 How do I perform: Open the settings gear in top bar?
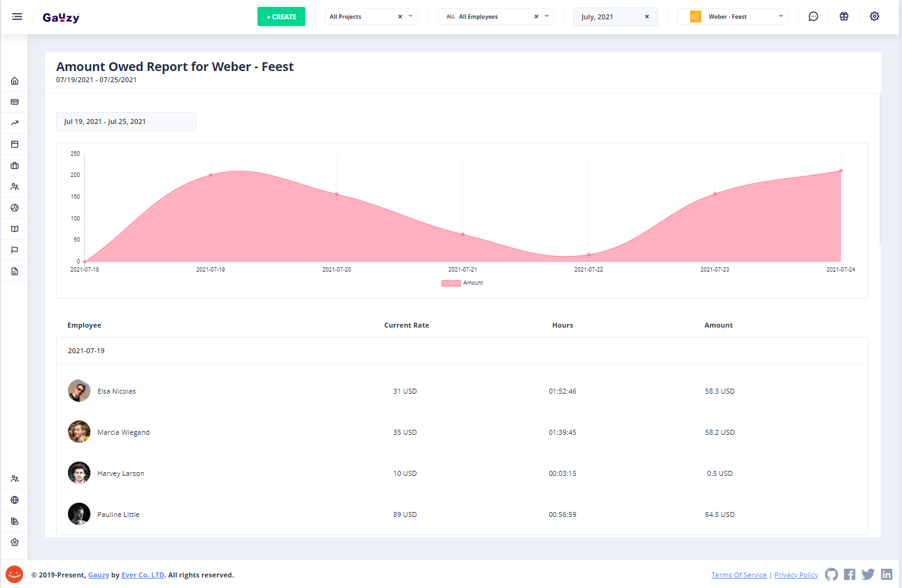click(x=875, y=17)
